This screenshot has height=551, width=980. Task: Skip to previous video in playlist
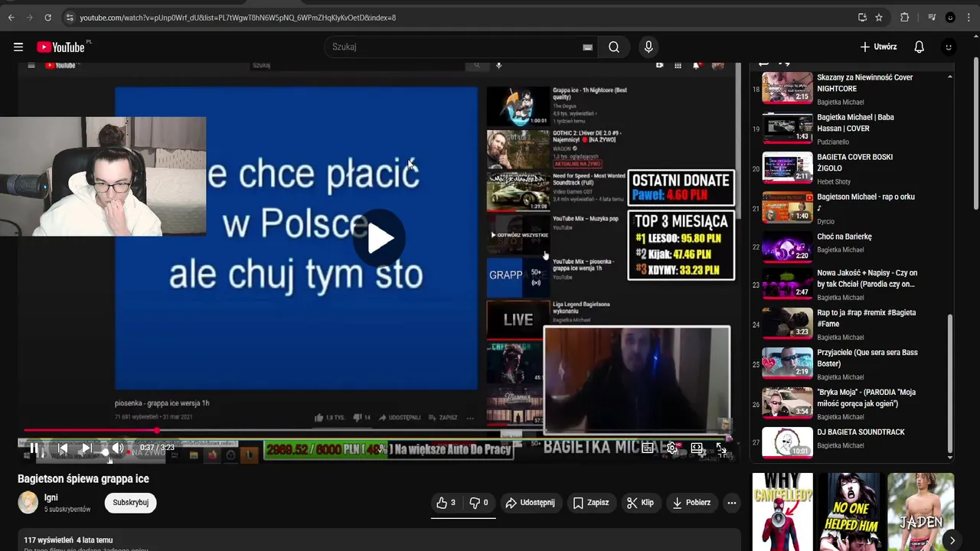click(63, 448)
